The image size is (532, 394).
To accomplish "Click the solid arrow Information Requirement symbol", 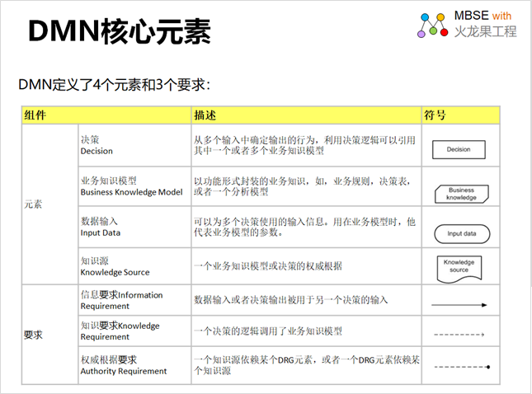I will point(459,305).
